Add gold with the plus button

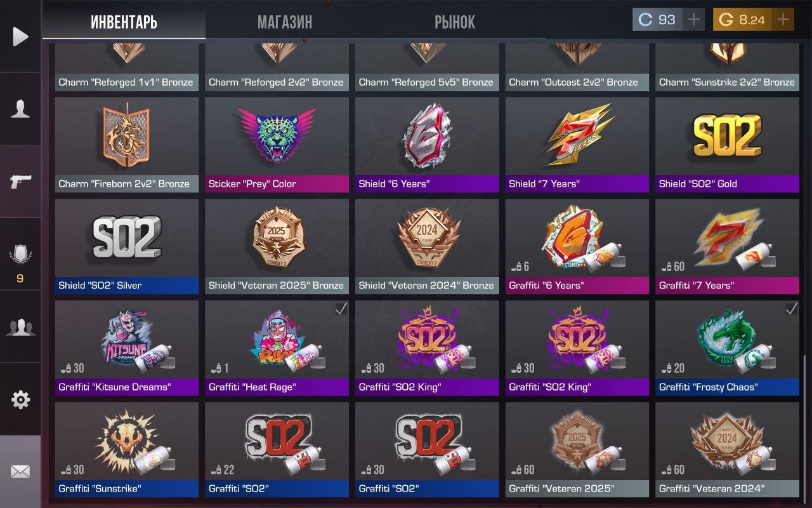click(x=783, y=20)
